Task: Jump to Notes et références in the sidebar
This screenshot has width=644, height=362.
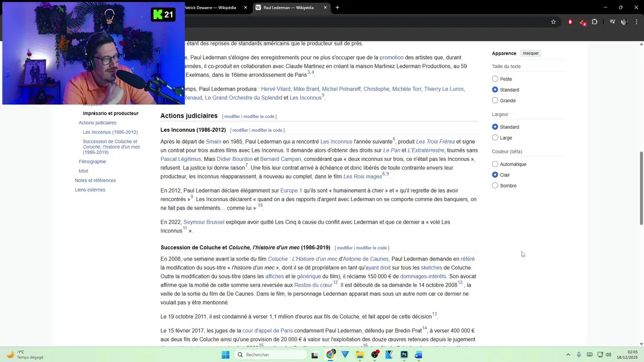Action: [95, 180]
